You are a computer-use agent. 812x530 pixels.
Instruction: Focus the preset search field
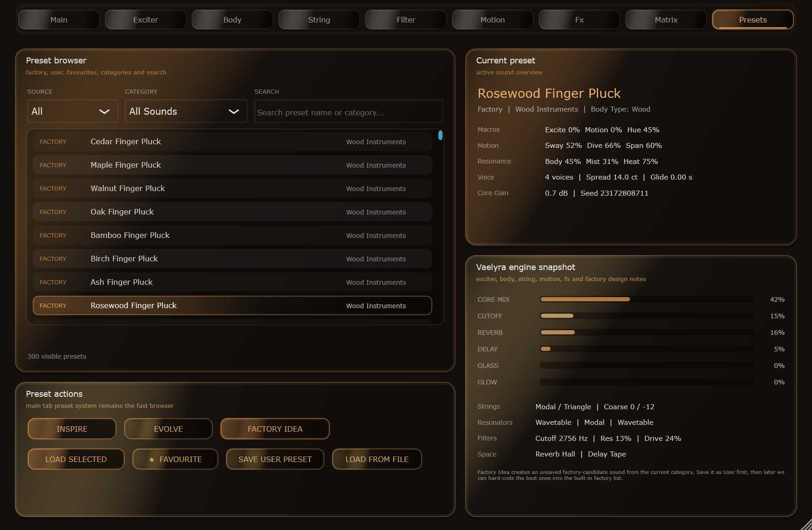click(x=348, y=111)
